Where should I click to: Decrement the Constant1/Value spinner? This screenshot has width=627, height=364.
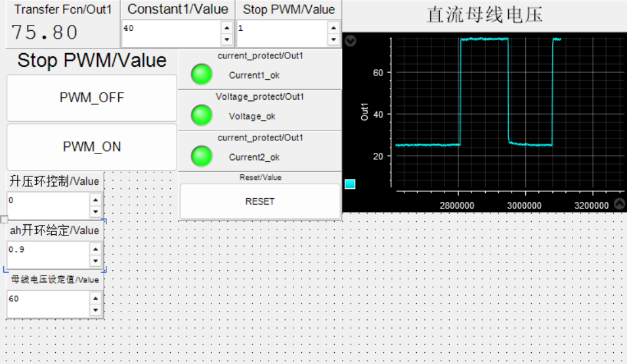tap(227, 39)
